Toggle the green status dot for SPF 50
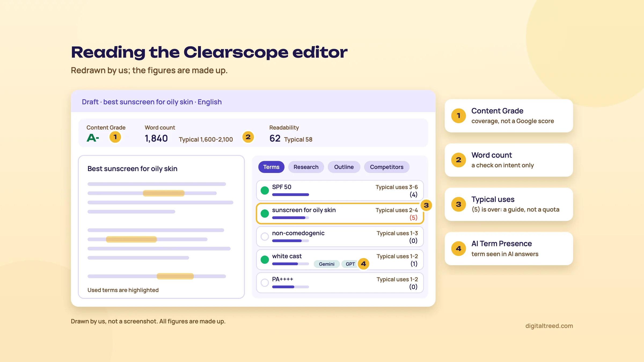The height and width of the screenshot is (362, 644). pyautogui.click(x=265, y=190)
